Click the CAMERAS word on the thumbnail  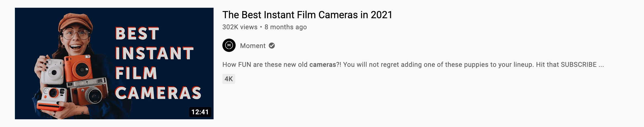[158, 93]
